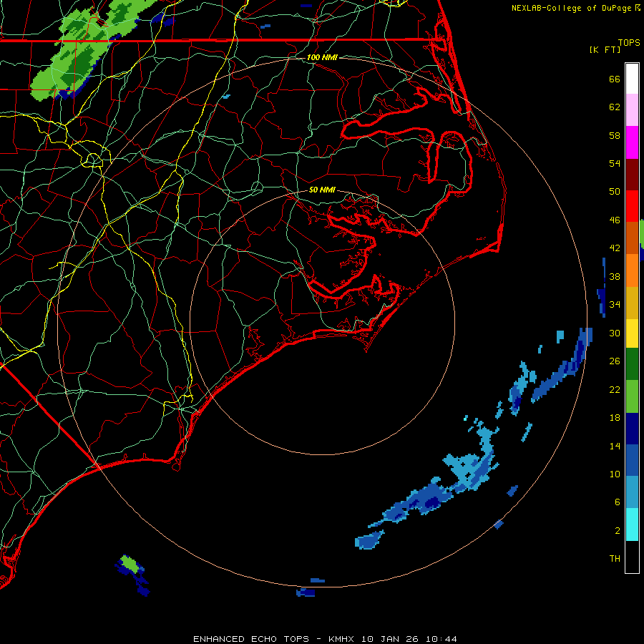644x644 pixels.
Task: Pick the dark green swatch in the color scale
Action: click(632, 364)
